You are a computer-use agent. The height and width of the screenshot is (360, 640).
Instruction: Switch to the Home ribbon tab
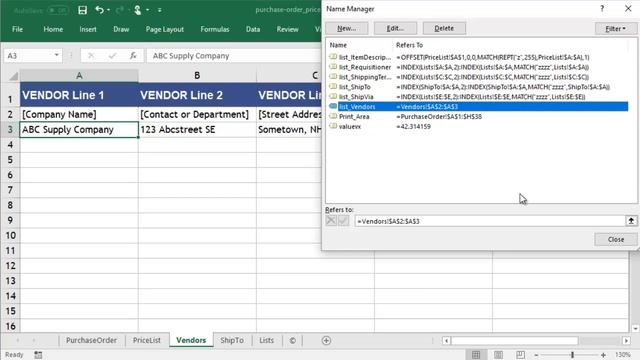53,29
